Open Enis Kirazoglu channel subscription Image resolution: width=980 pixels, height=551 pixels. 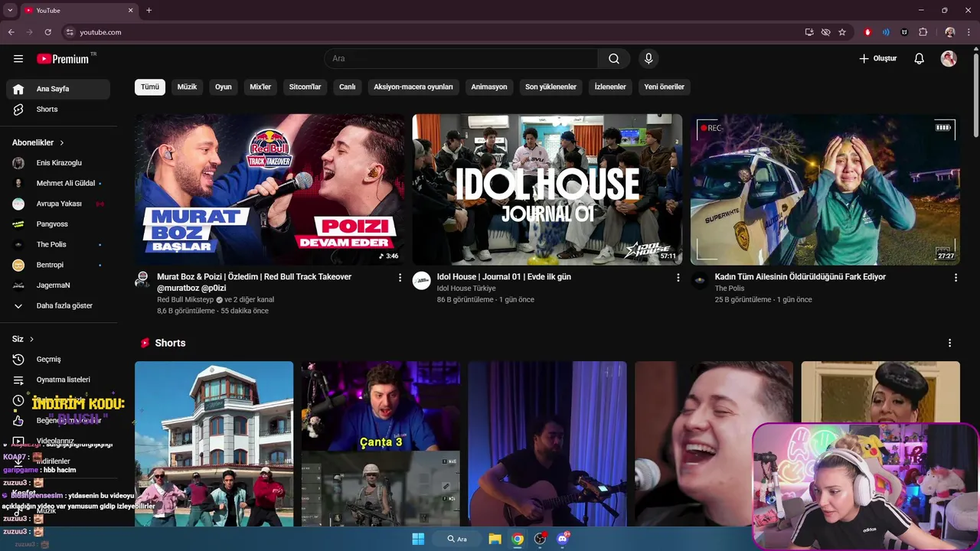(x=58, y=163)
